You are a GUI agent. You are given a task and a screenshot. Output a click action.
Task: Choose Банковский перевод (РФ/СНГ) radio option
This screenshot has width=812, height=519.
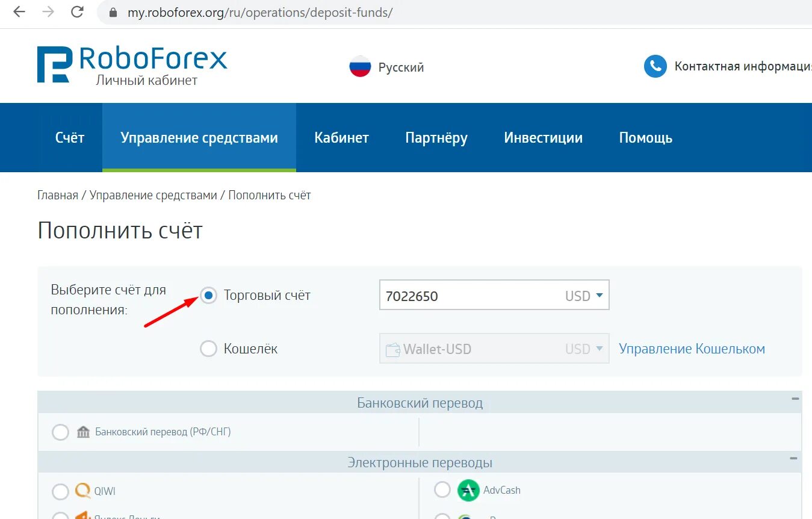[x=60, y=432]
